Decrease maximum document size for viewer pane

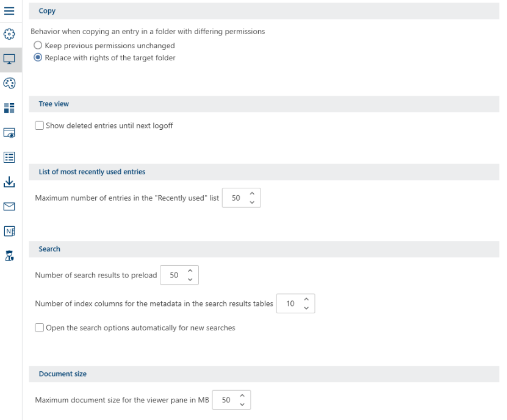point(242,404)
